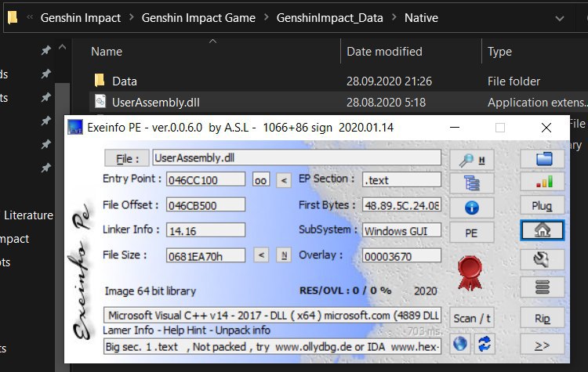Open the wrench tools settings icon
Screen dimensions: 588x372
coord(543,259)
